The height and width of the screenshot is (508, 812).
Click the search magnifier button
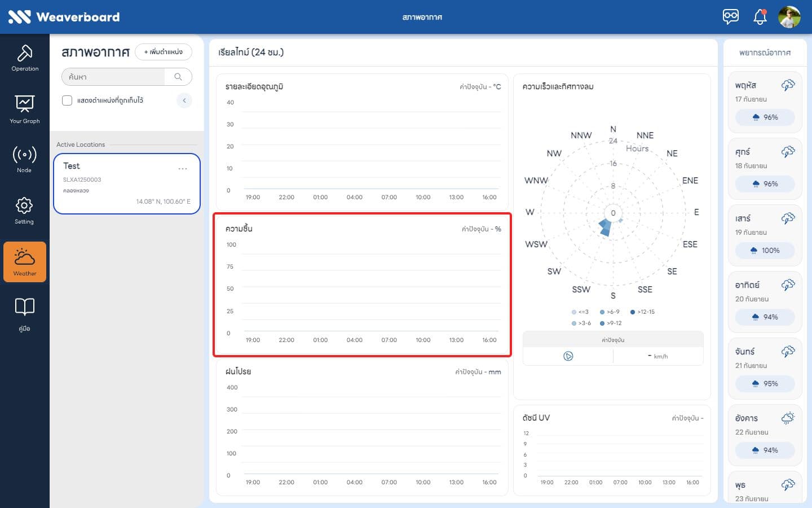pyautogui.click(x=178, y=77)
